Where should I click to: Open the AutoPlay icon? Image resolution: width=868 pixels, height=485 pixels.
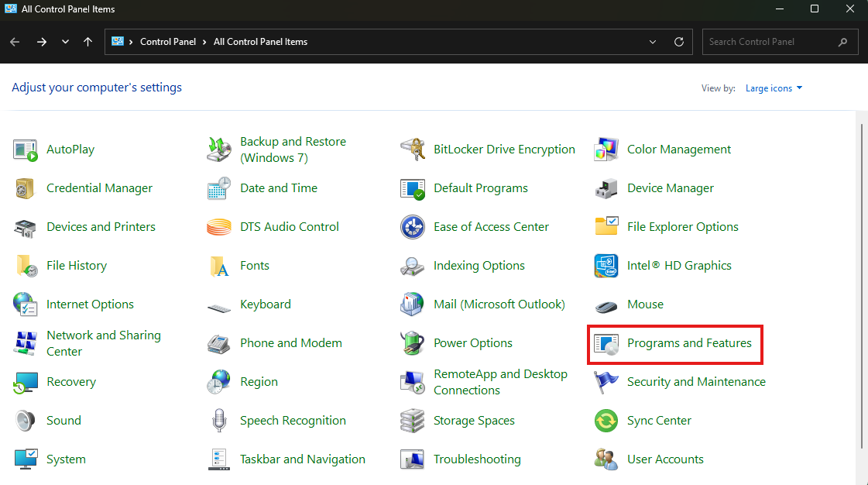coord(25,150)
